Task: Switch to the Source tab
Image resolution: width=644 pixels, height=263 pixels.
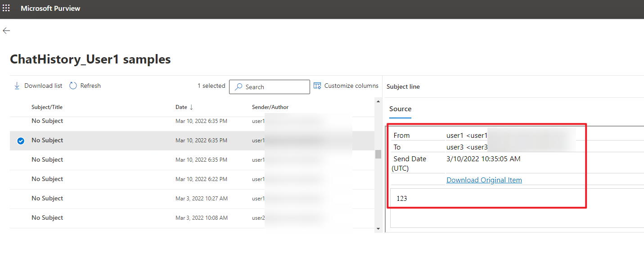Action: point(400,109)
